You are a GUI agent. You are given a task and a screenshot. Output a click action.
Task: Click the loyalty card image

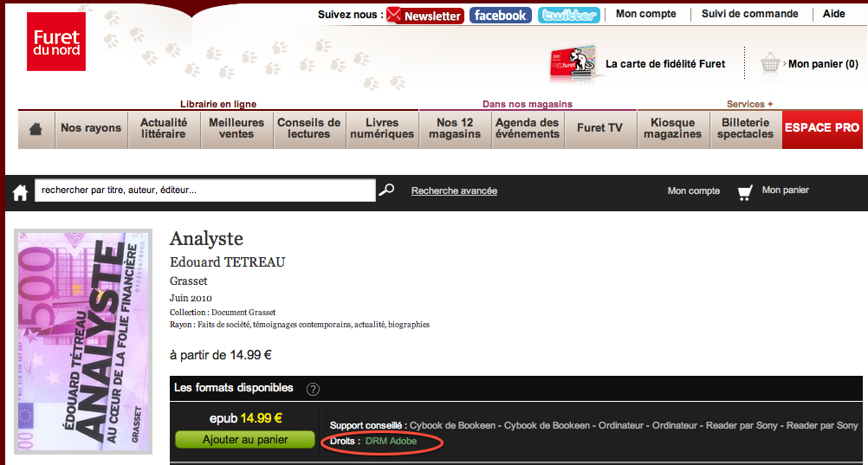[573, 64]
